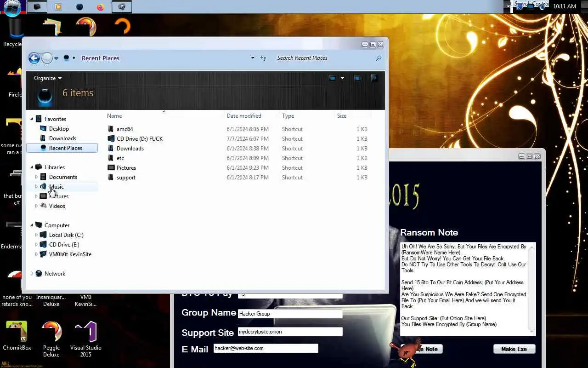Open the Videos library
This screenshot has height=368, width=588.
[x=57, y=206]
